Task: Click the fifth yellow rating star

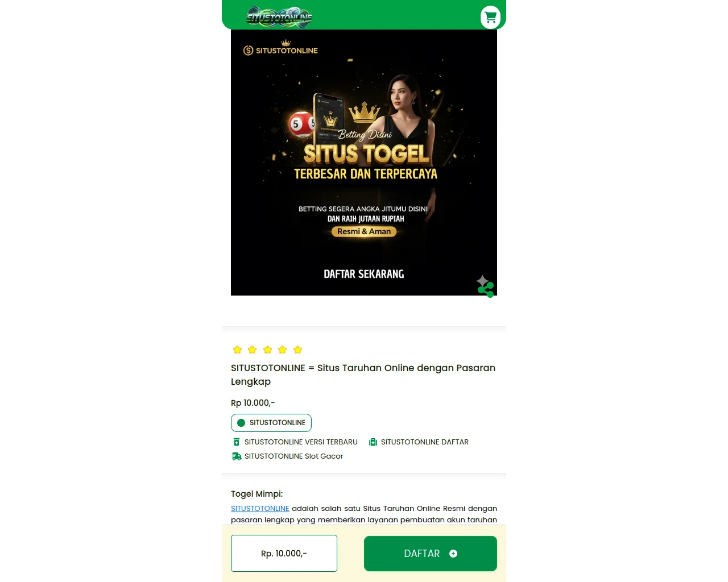Action: (x=297, y=350)
